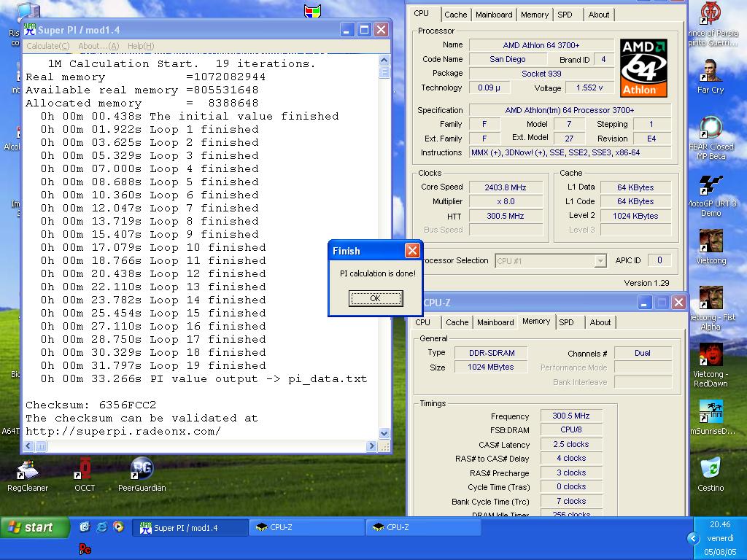
Task: Click the red icon below the taskbar start
Action: coord(85,550)
